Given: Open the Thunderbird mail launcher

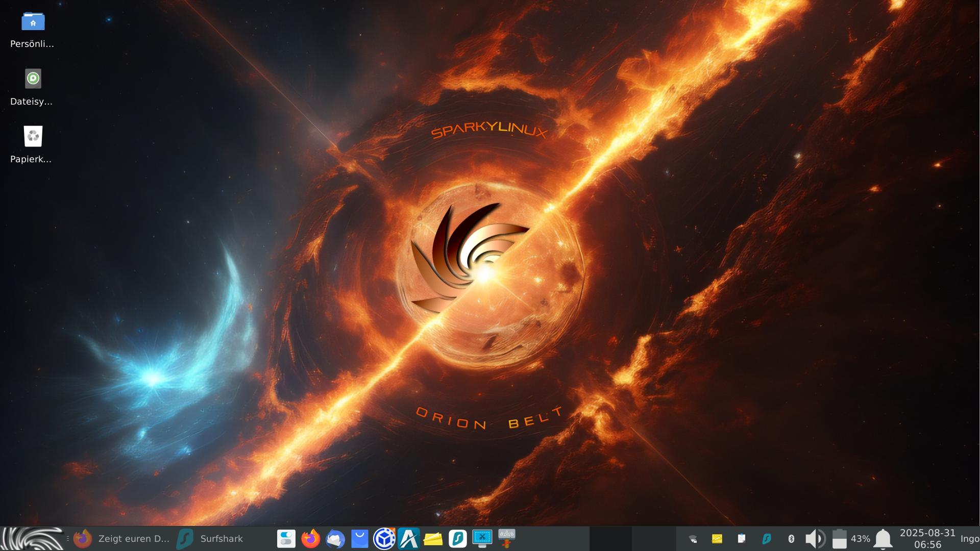Looking at the screenshot, I should point(335,538).
